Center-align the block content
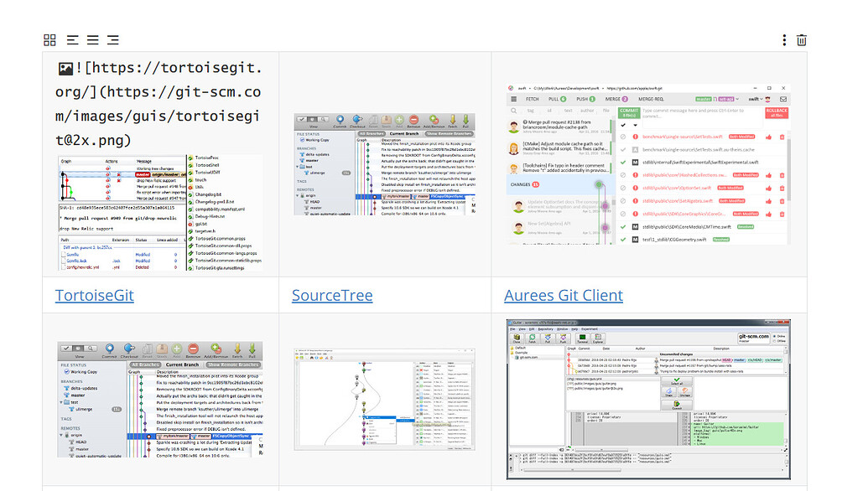868x491 pixels. 93,40
